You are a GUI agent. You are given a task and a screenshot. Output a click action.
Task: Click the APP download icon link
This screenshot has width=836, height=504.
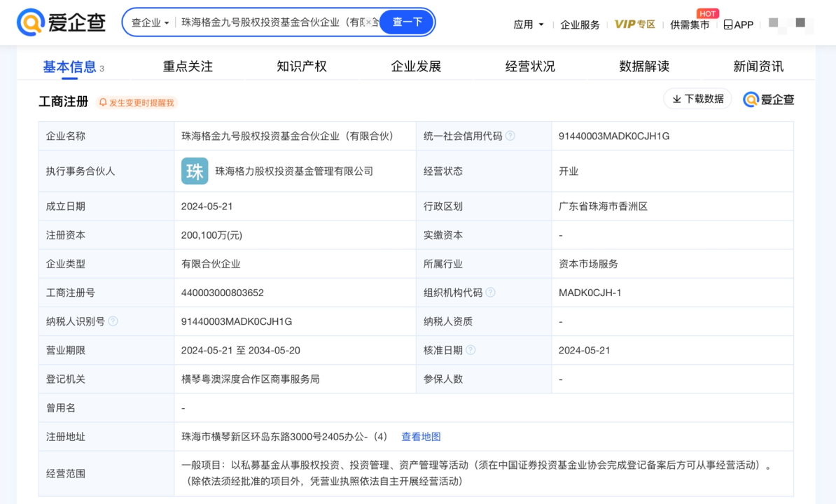(739, 24)
